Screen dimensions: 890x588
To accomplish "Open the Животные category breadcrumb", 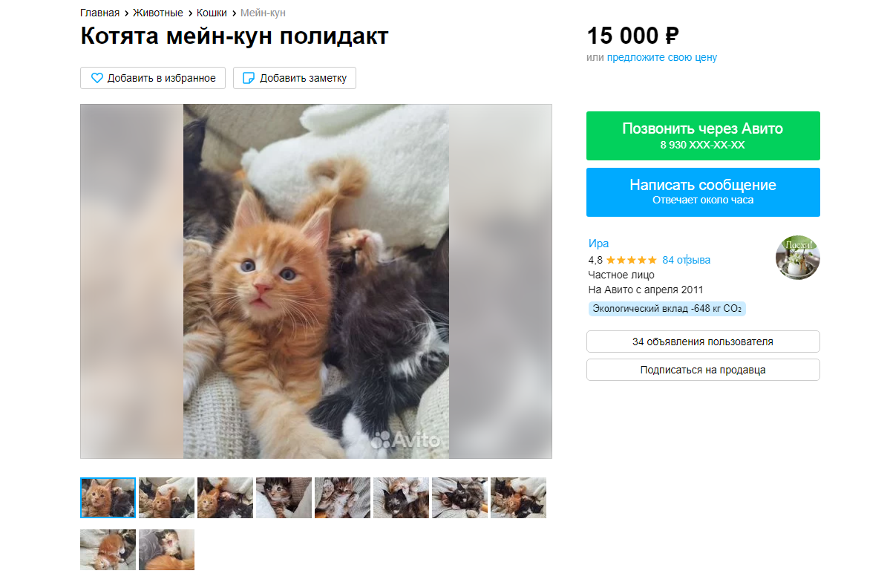I will (x=157, y=13).
